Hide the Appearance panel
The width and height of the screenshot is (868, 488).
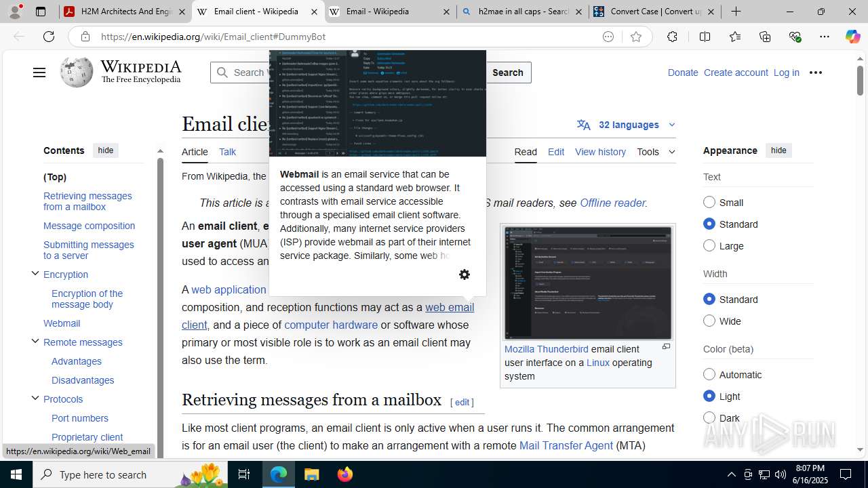coord(778,150)
